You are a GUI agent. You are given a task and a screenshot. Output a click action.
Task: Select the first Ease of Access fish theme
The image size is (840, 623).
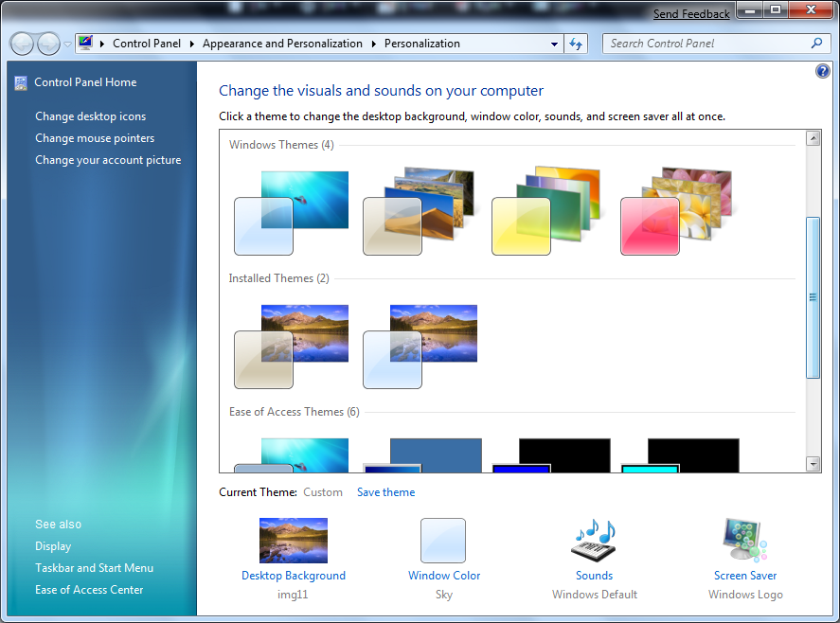(291, 455)
